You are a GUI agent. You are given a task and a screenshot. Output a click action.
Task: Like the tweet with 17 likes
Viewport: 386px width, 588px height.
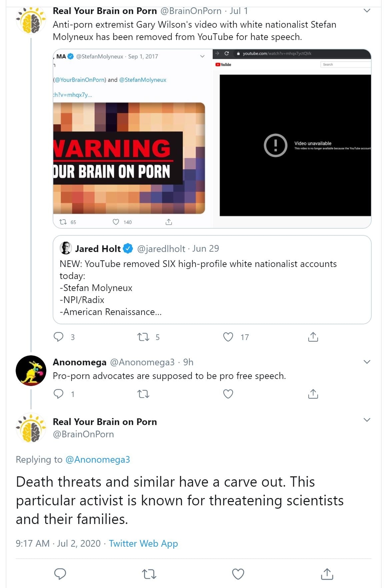coord(228,337)
